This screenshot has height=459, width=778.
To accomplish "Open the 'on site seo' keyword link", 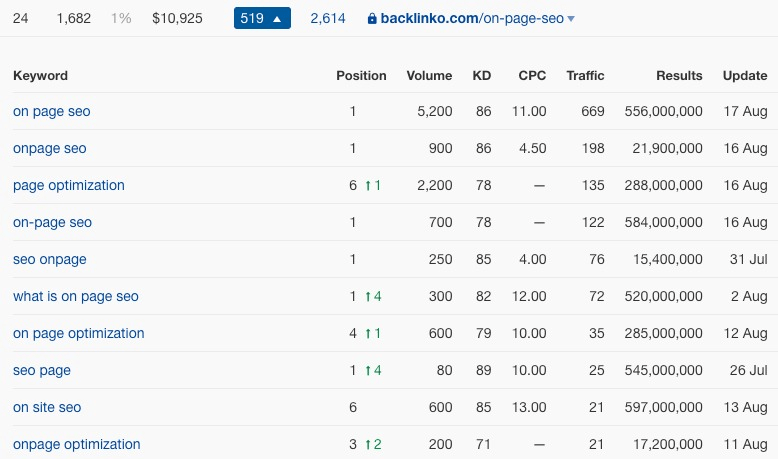I will tap(47, 407).
